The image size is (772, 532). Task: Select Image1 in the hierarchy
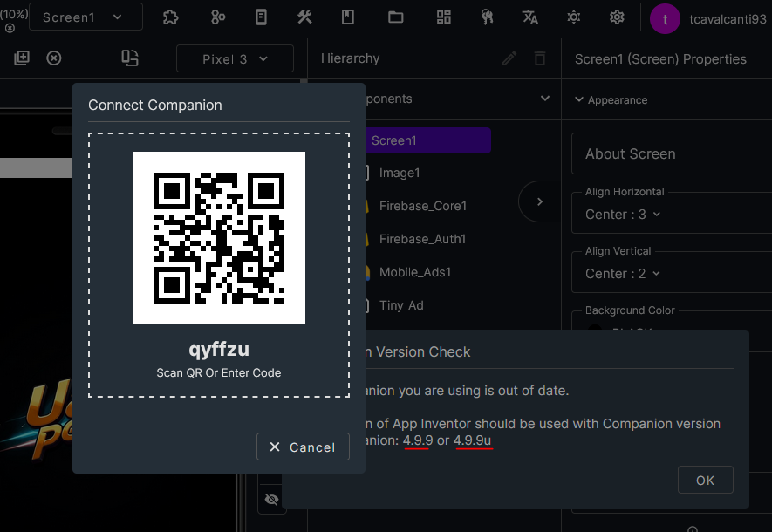400,173
